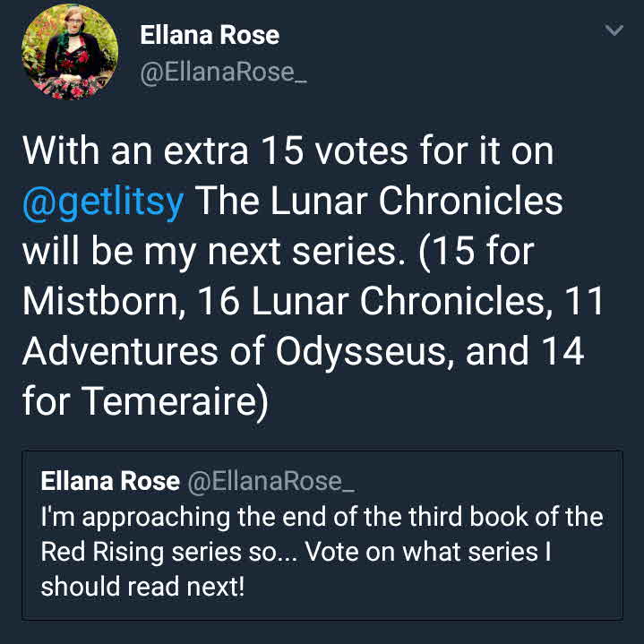Click the Ellana Rose name in quoted tweet

(x=109, y=481)
